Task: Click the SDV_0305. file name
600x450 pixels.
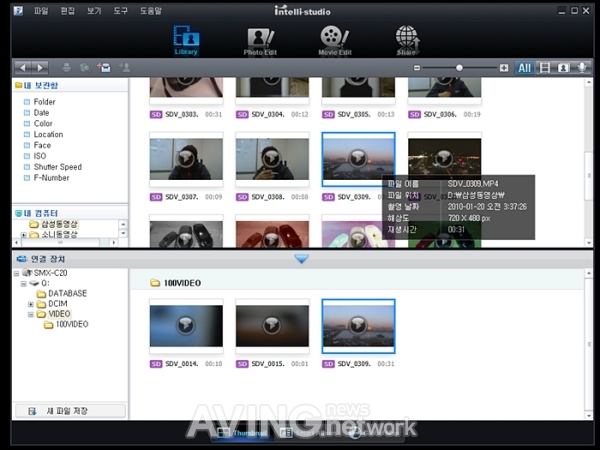Action: tap(354, 114)
